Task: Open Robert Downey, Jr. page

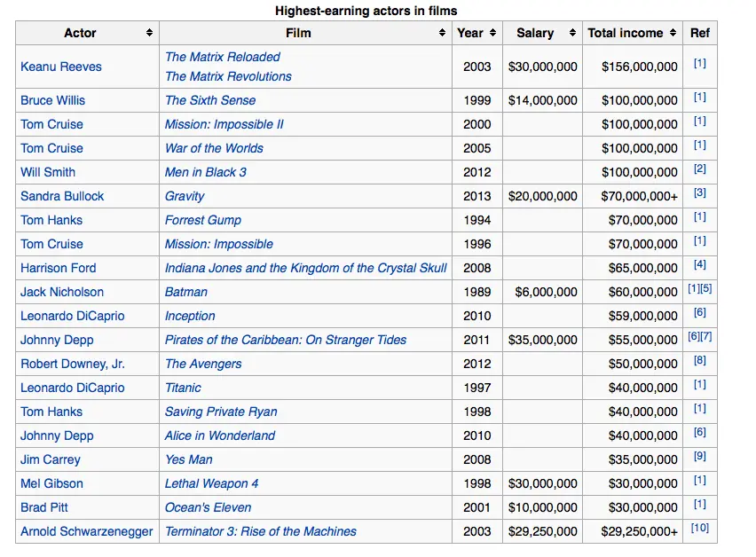Action: 73,364
